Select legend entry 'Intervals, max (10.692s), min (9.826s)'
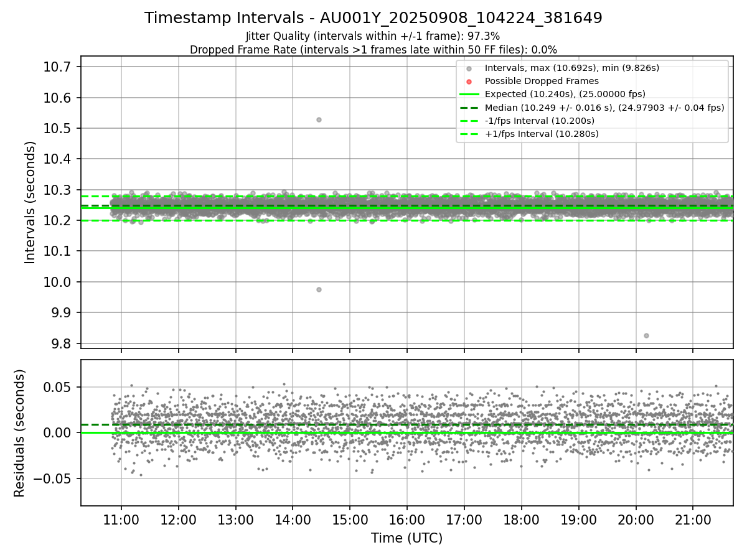The width and height of the screenshot is (747, 560). (x=572, y=68)
